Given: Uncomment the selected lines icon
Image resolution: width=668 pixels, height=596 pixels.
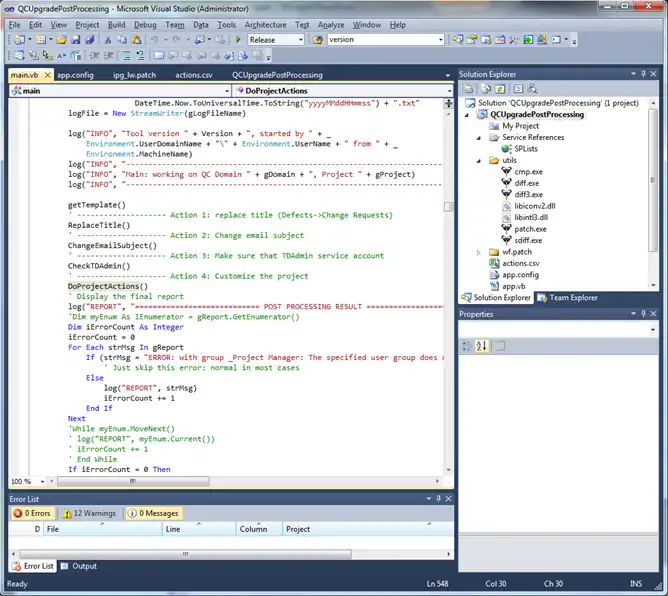Looking at the screenshot, I should [x=140, y=55].
